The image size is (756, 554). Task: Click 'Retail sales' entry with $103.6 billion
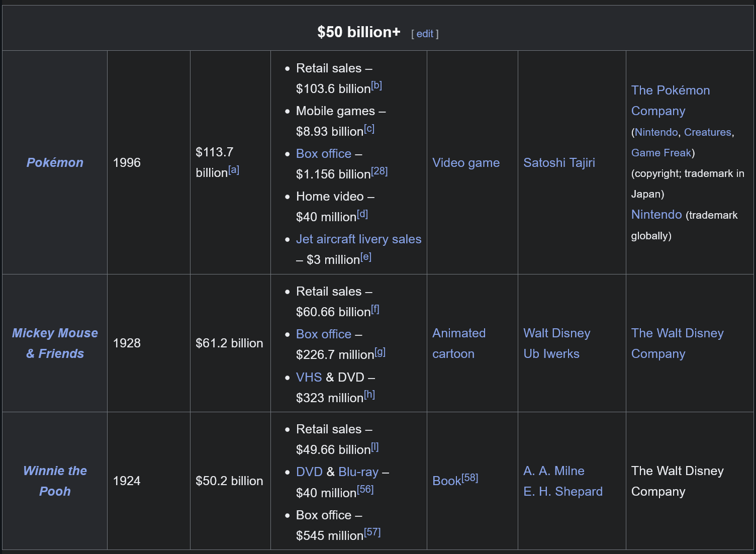pyautogui.click(x=339, y=78)
